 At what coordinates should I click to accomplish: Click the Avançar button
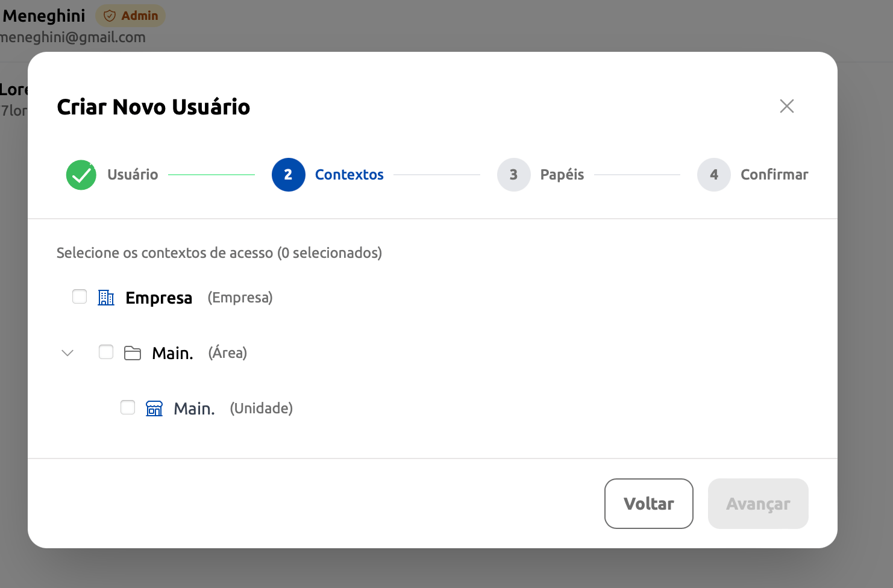pyautogui.click(x=758, y=504)
